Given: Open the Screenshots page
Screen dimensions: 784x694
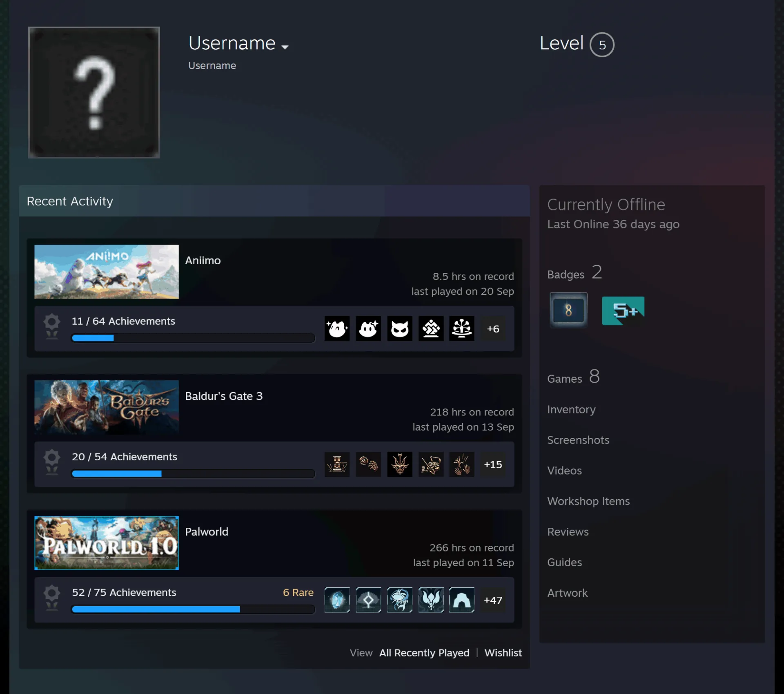Looking at the screenshot, I should [x=578, y=440].
